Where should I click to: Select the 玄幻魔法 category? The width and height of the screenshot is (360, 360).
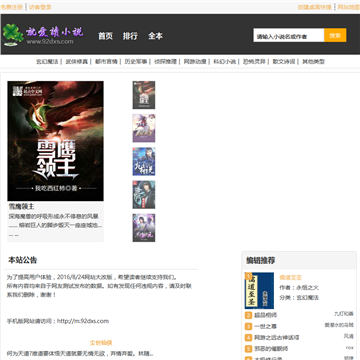47,61
